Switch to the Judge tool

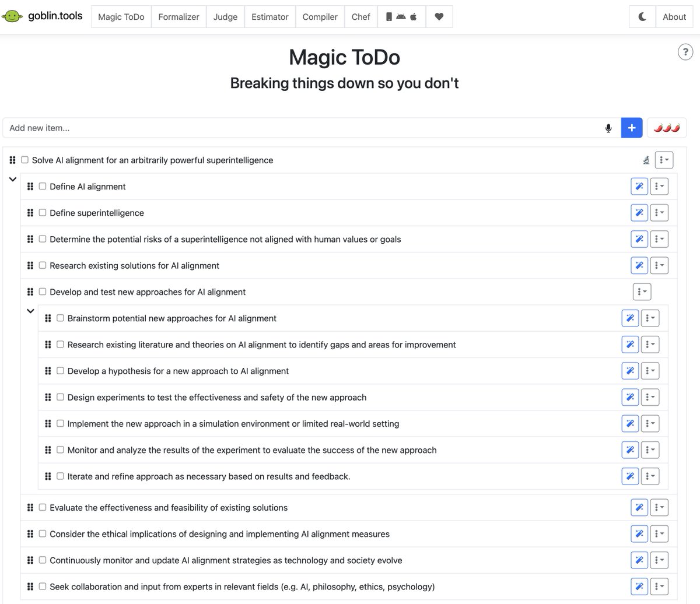[225, 17]
